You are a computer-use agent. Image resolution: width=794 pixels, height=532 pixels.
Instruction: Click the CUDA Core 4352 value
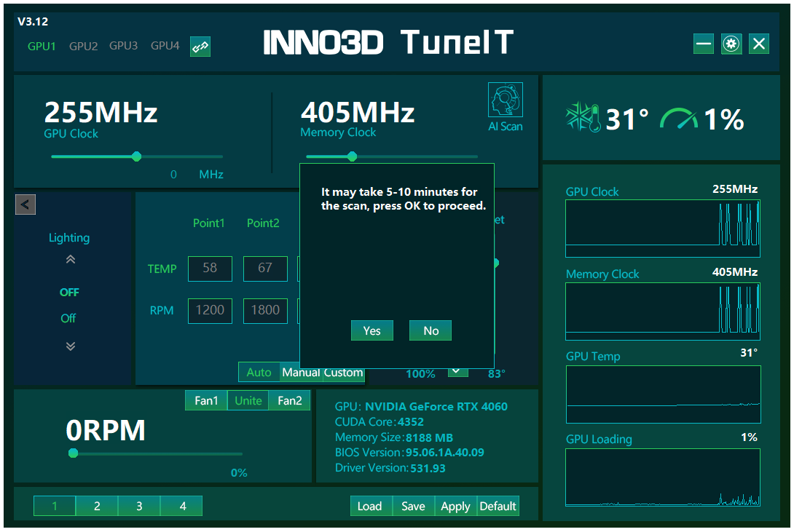click(411, 422)
